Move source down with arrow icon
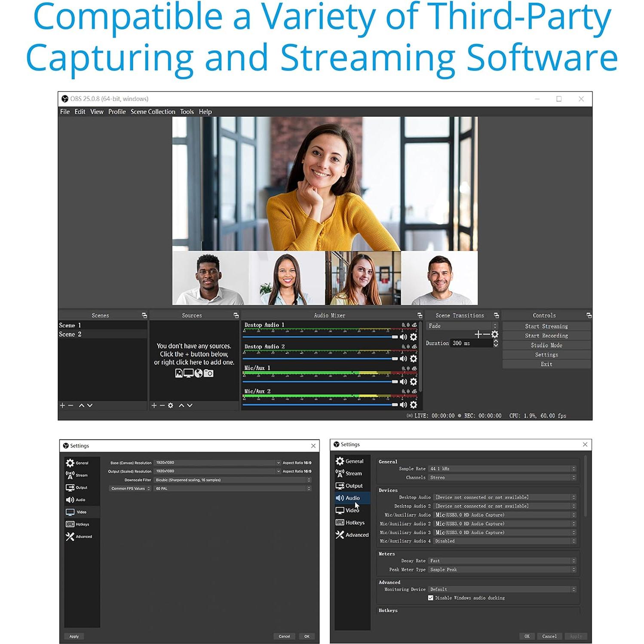Image resolution: width=644 pixels, height=644 pixels. pyautogui.click(x=190, y=405)
